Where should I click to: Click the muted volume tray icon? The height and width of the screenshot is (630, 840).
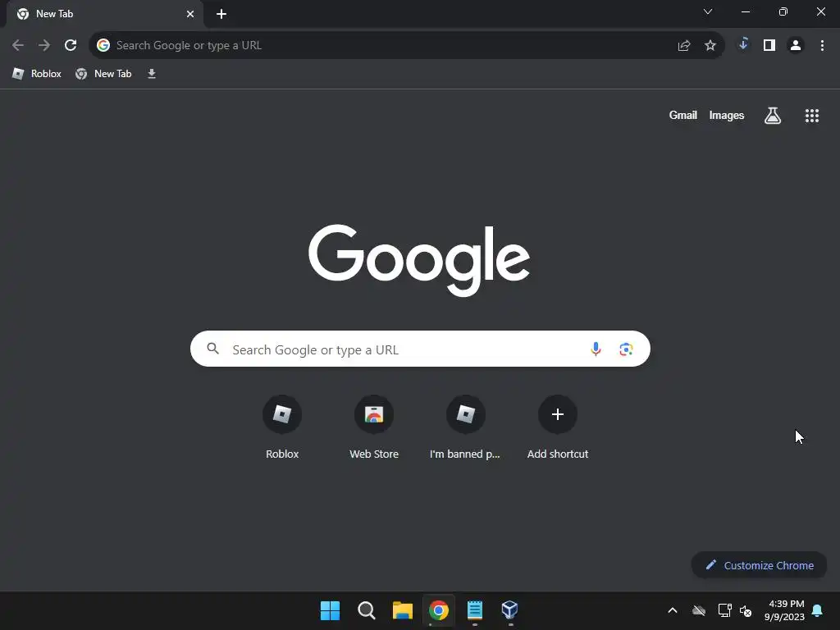coord(746,610)
